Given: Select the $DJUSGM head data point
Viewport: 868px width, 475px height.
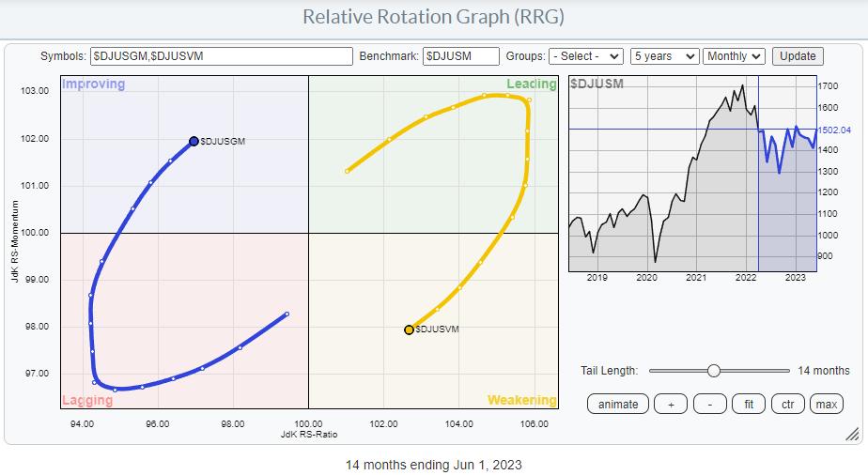Looking at the screenshot, I should [x=194, y=141].
